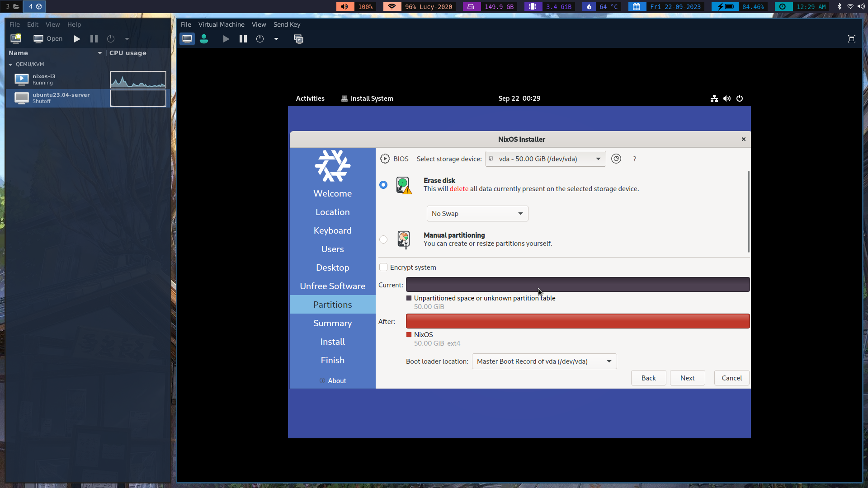Click the viewer fullscreen icon
The width and height of the screenshot is (868, 488).
coord(851,39)
